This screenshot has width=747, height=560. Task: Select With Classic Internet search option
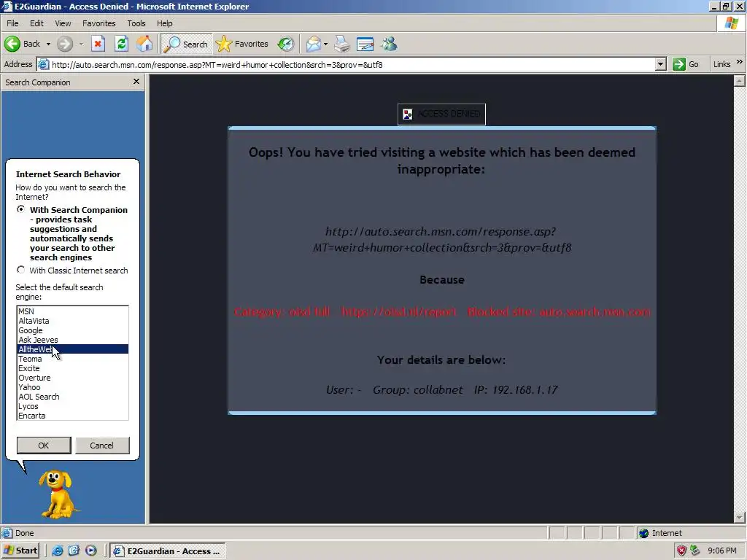coord(20,270)
